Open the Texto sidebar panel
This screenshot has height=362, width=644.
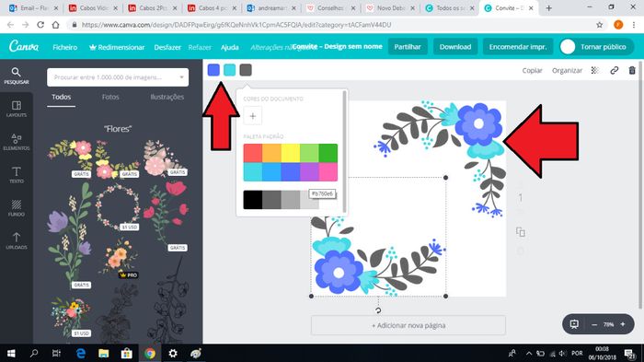pos(16,175)
